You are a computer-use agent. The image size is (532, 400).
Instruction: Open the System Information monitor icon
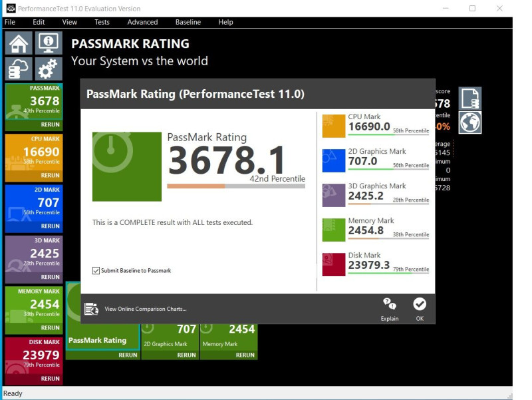pyautogui.click(x=49, y=43)
